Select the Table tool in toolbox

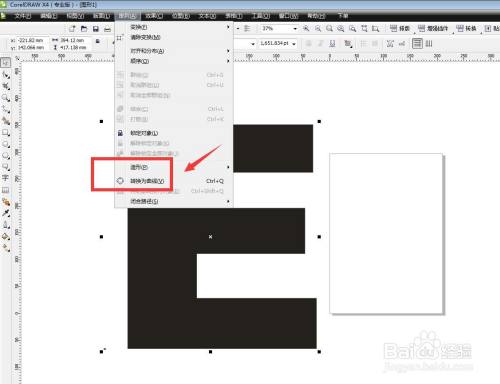tap(6, 190)
